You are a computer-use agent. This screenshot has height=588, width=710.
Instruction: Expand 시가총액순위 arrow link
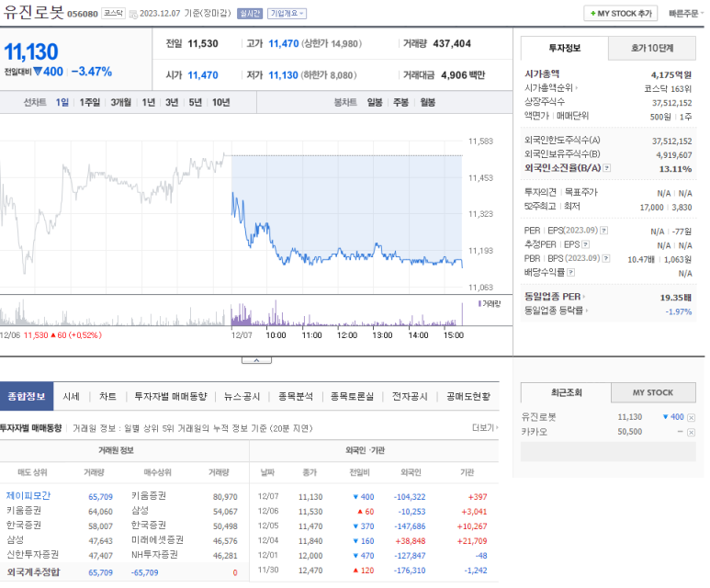coord(551,88)
